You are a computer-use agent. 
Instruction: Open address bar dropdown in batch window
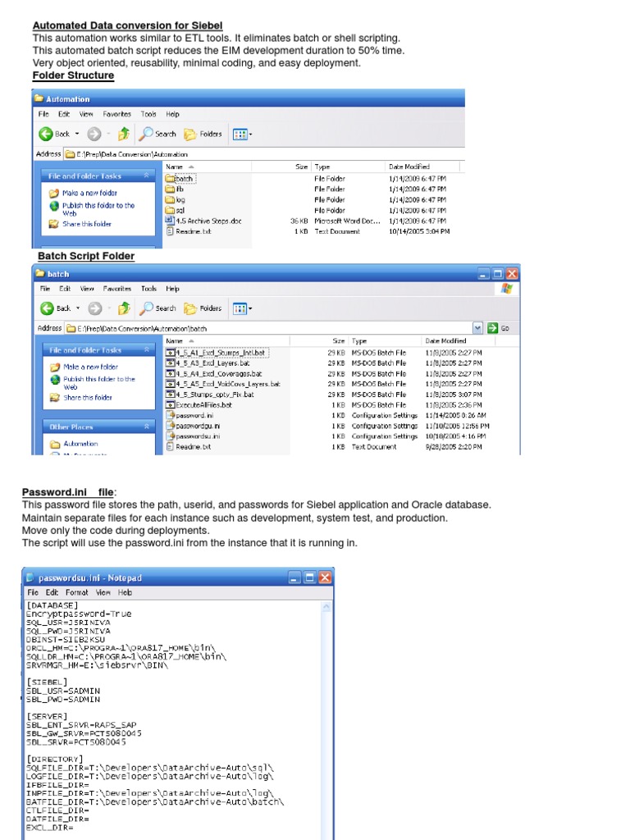477,328
